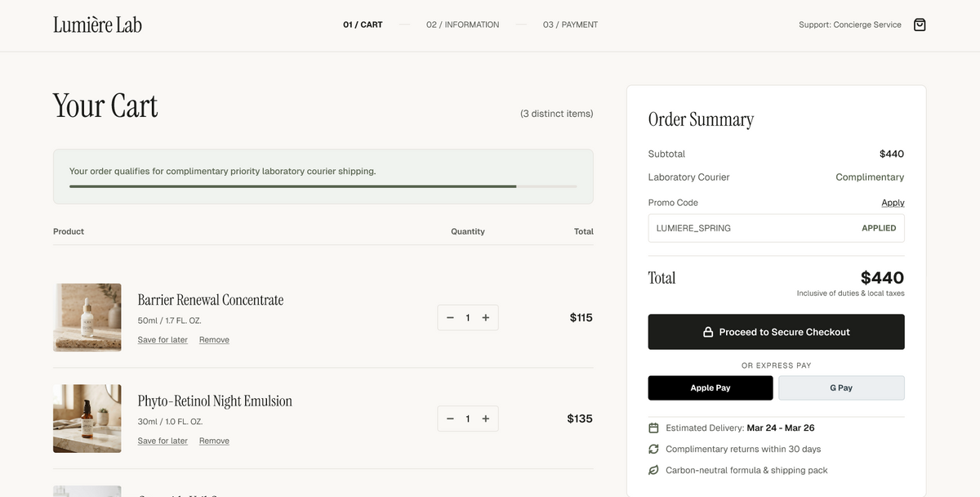Click the lock icon on checkout button

coord(708,332)
